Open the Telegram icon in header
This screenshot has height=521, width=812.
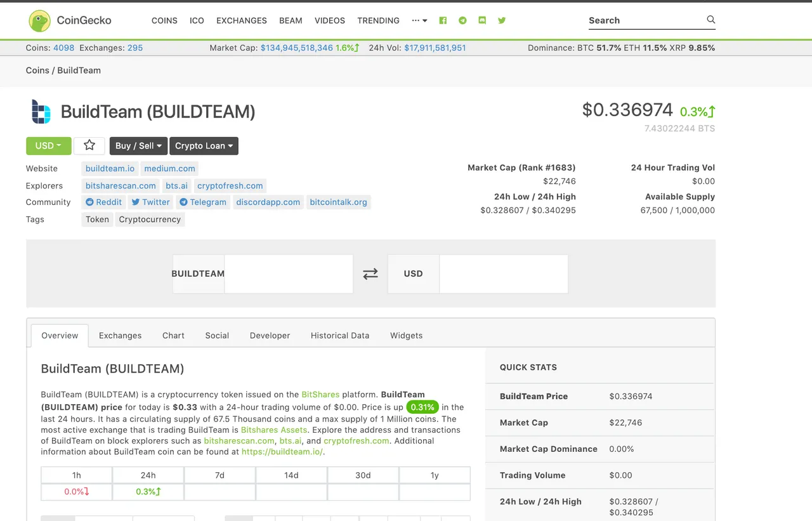tap(462, 20)
